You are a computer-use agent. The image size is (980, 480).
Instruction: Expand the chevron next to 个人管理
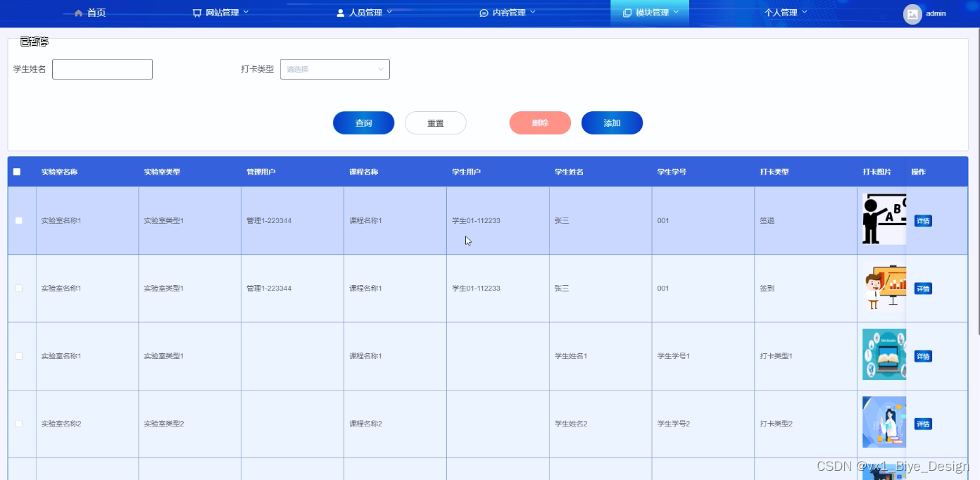click(x=804, y=12)
